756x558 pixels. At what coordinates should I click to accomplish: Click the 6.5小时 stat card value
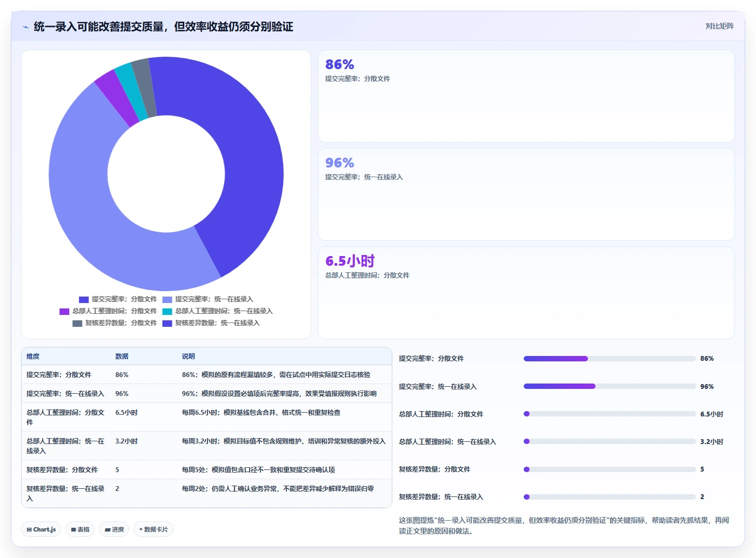(350, 261)
